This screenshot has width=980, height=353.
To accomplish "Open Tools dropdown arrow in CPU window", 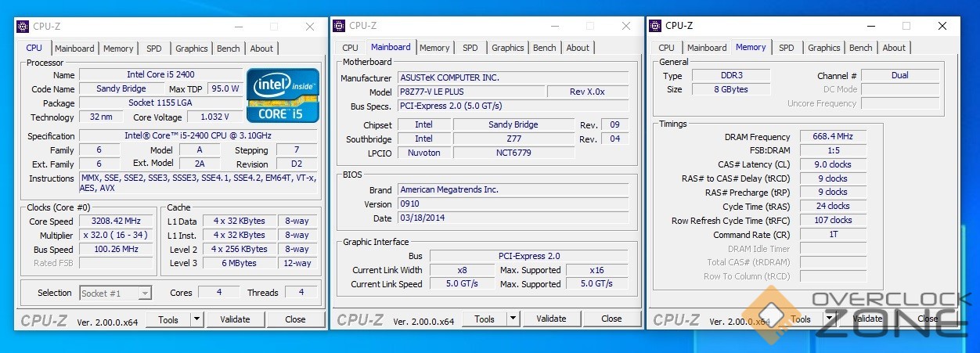I will (196, 319).
